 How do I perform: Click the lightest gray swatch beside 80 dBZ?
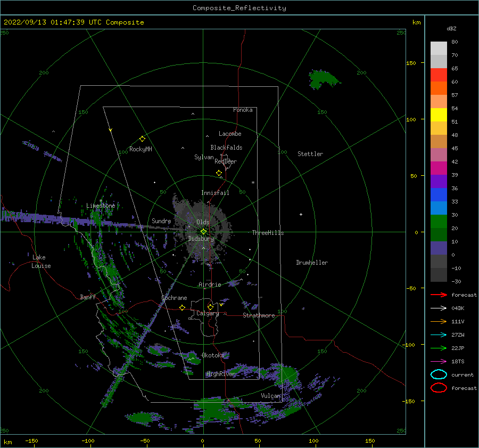pyautogui.click(x=439, y=48)
